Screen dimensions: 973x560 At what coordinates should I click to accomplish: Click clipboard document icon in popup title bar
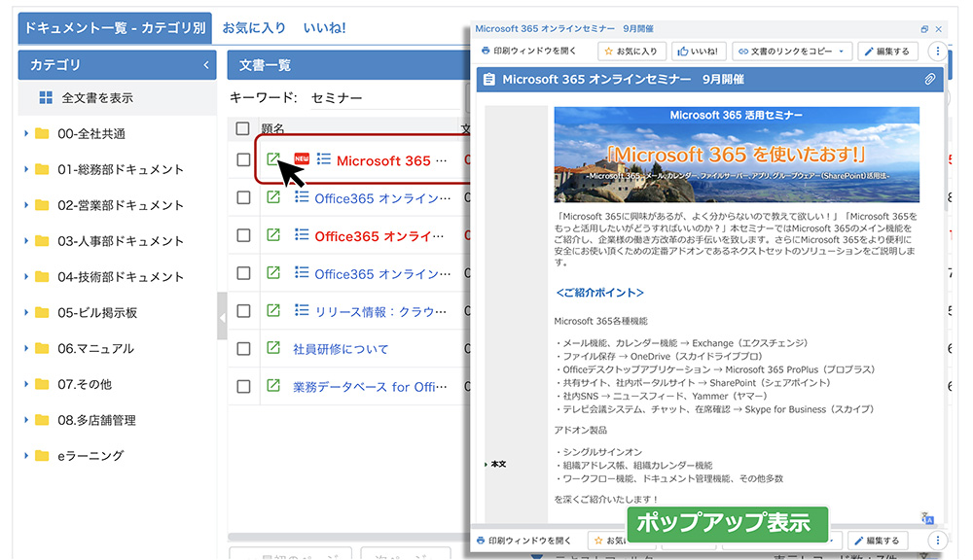(489, 80)
